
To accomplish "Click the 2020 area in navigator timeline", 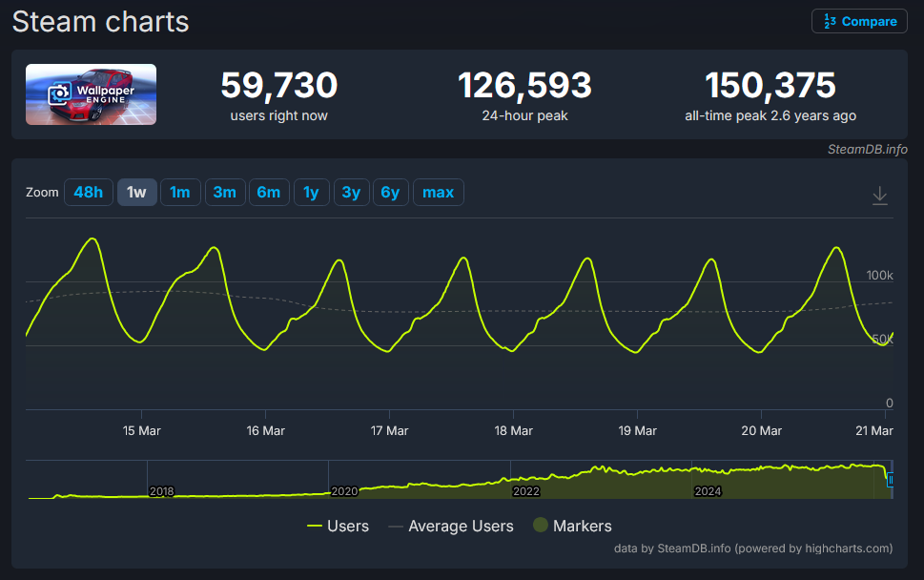I will pyautogui.click(x=344, y=491).
